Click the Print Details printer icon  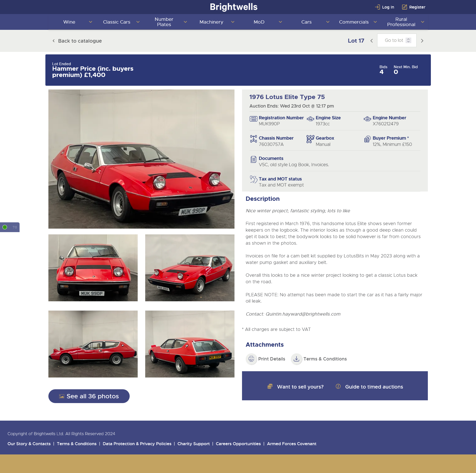pyautogui.click(x=251, y=359)
